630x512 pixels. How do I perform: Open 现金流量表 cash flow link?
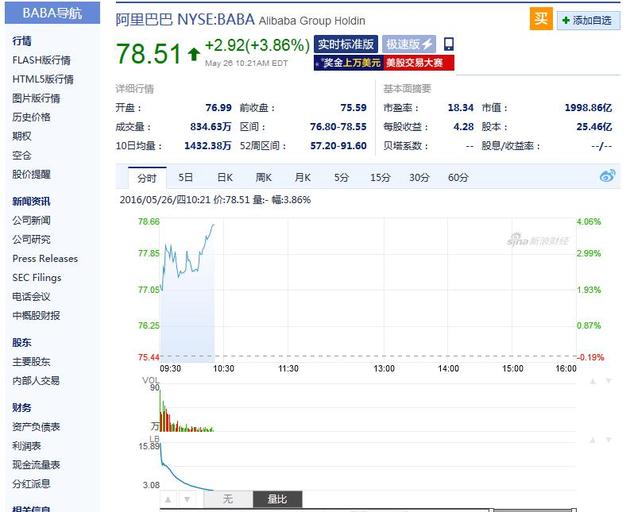pos(36,465)
